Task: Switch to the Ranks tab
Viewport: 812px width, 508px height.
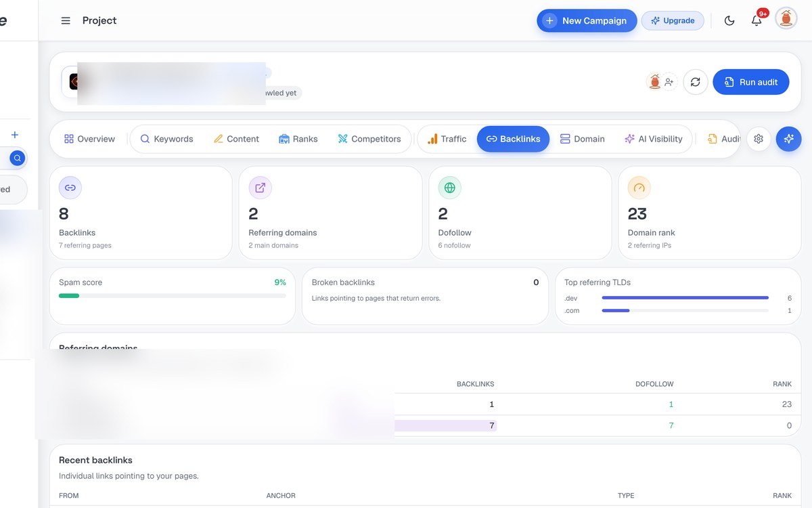Action: 298,139
